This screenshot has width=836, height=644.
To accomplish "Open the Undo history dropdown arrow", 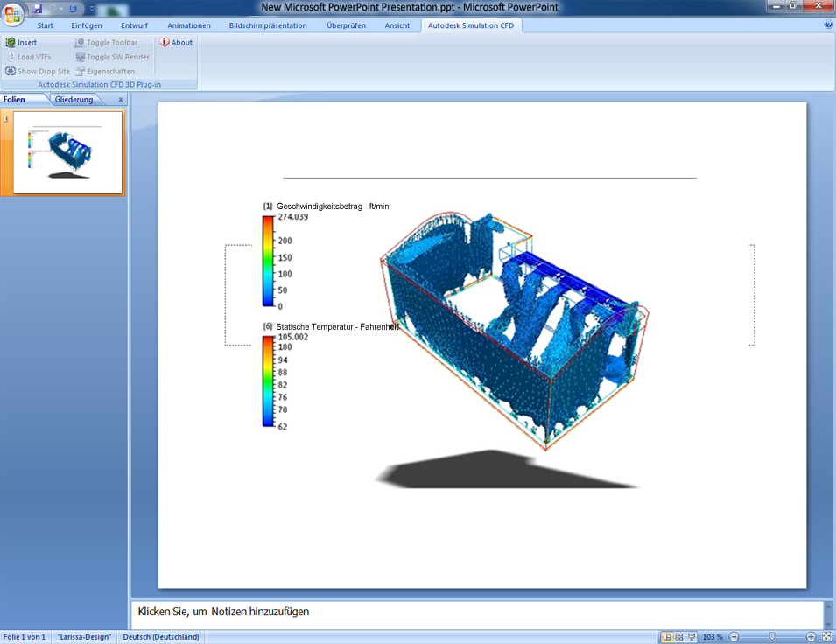I will click(60, 9).
